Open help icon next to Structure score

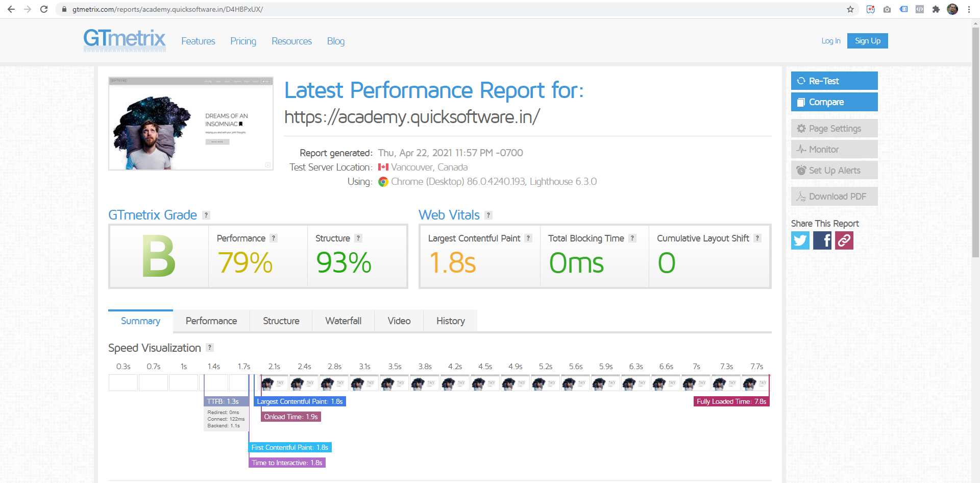tap(358, 238)
